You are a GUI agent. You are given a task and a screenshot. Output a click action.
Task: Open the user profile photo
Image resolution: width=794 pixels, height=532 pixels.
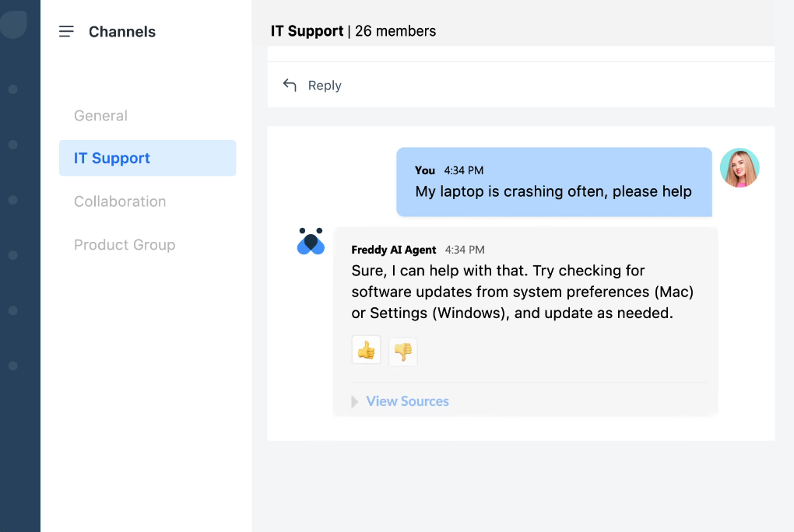click(739, 168)
